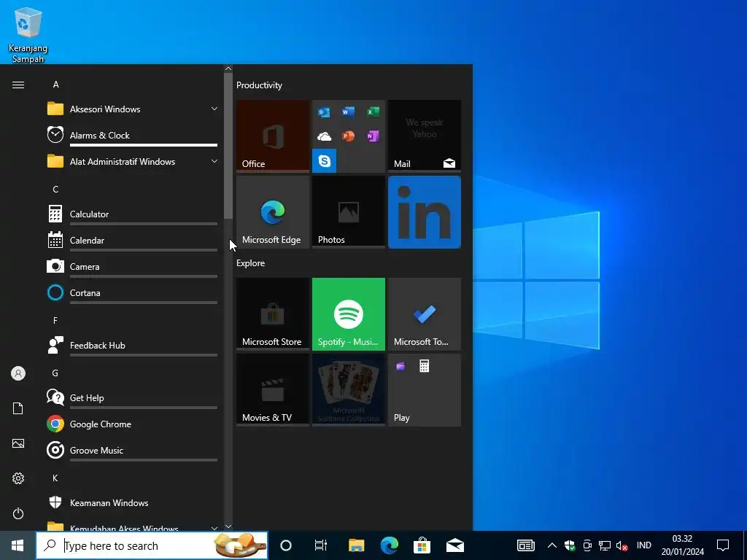The height and width of the screenshot is (560, 747).
Task: Open Cortana circle on taskbar
Action: click(x=286, y=545)
